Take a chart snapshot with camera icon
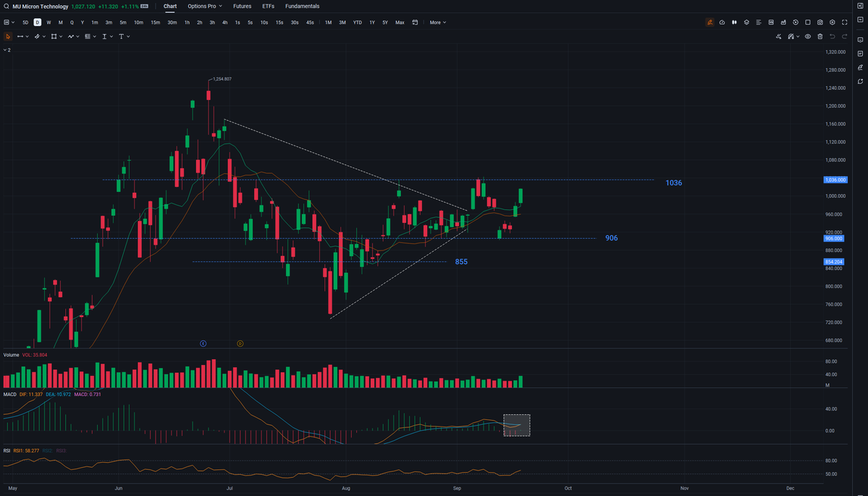 tap(819, 22)
